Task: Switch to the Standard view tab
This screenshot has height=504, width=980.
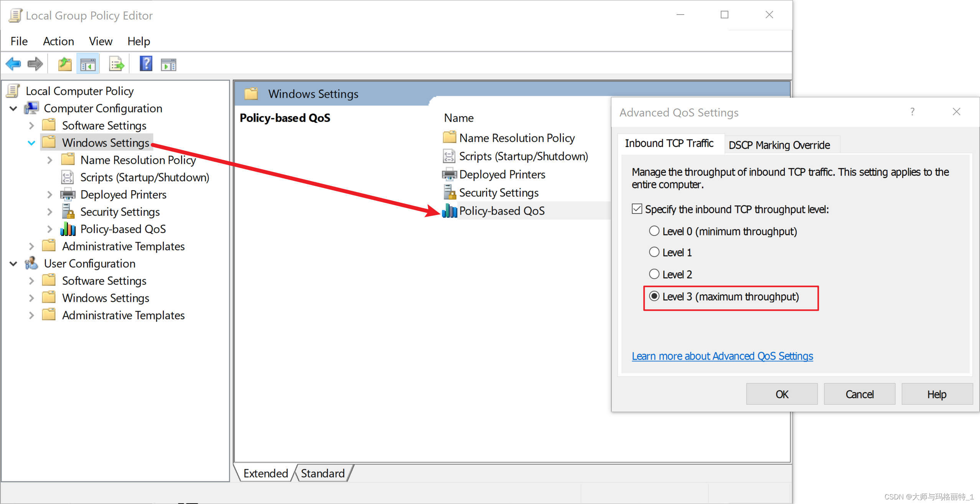Action: [323, 473]
